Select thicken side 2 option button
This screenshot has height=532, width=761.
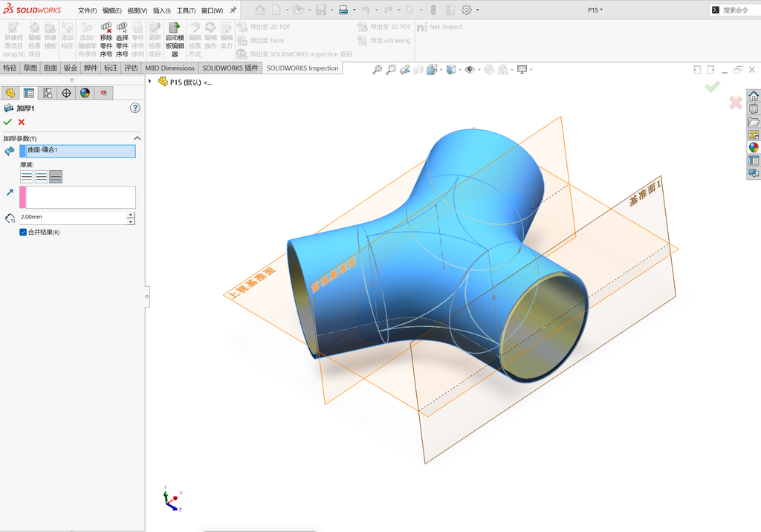click(56, 177)
